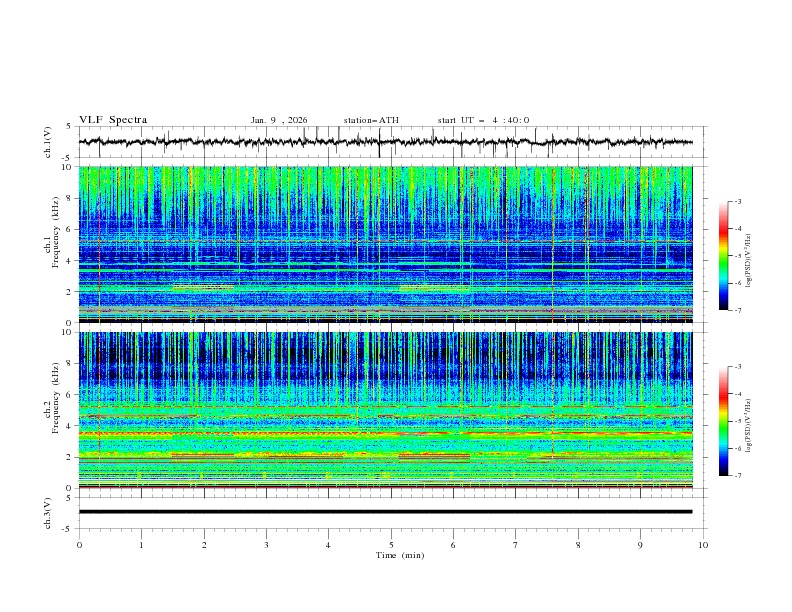Click the "10" kHz tick on ch.2 axis
The width and height of the screenshot is (792, 612).
pos(68,332)
